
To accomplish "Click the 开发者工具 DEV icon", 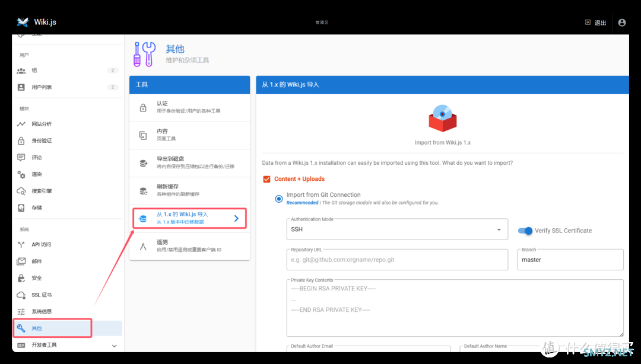I will tap(21, 345).
